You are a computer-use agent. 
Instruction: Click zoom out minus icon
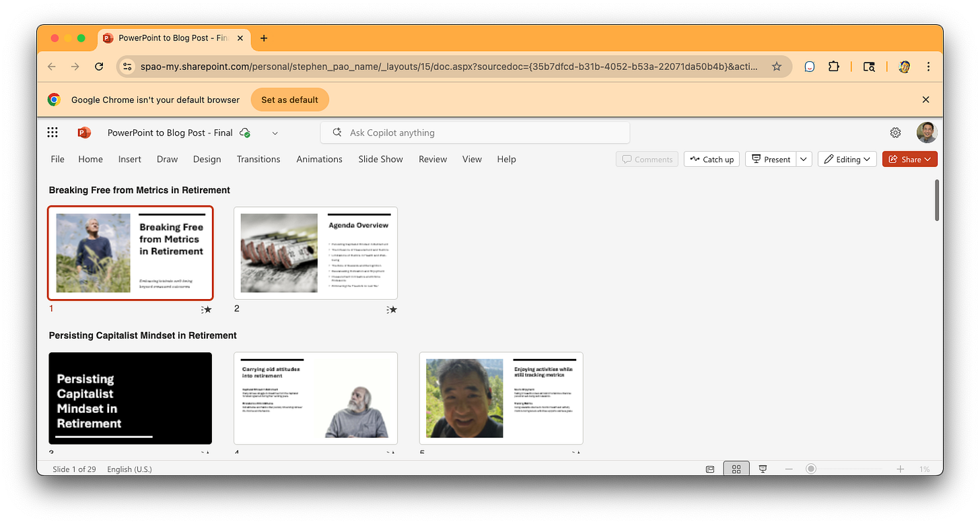(789, 469)
